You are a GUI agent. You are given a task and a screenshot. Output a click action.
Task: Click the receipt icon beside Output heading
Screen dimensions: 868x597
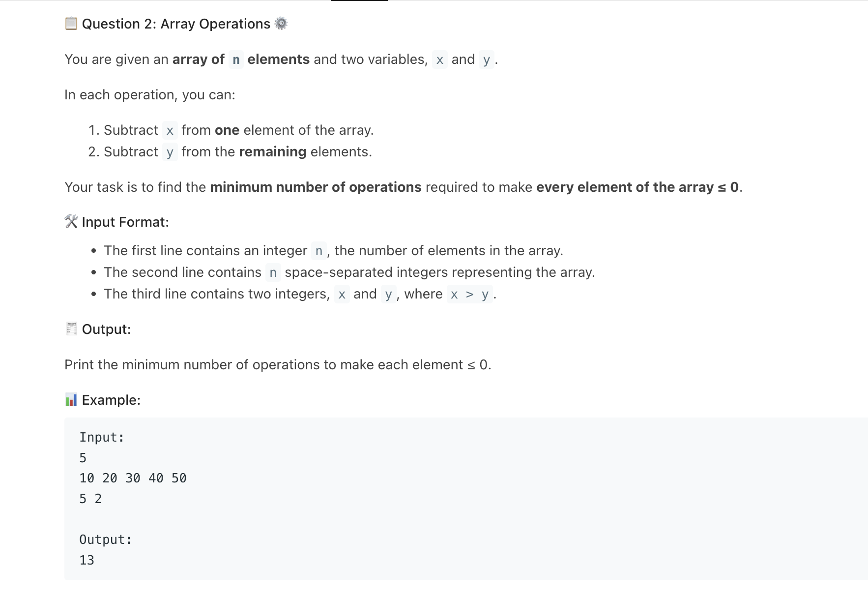[x=71, y=329]
